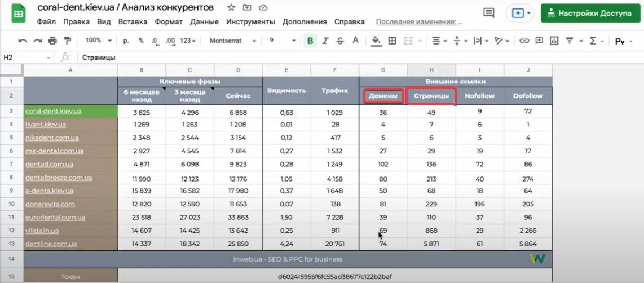Open the zoom 100% dropdown
Image resolution: width=644 pixels, height=283 pixels.
[x=98, y=41]
